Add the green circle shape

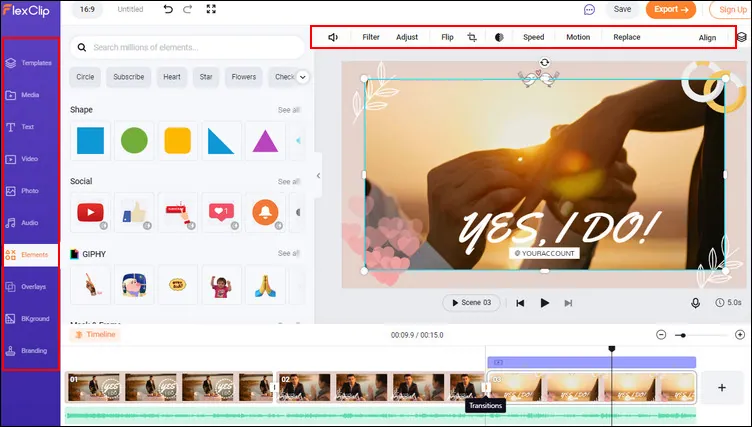point(134,141)
